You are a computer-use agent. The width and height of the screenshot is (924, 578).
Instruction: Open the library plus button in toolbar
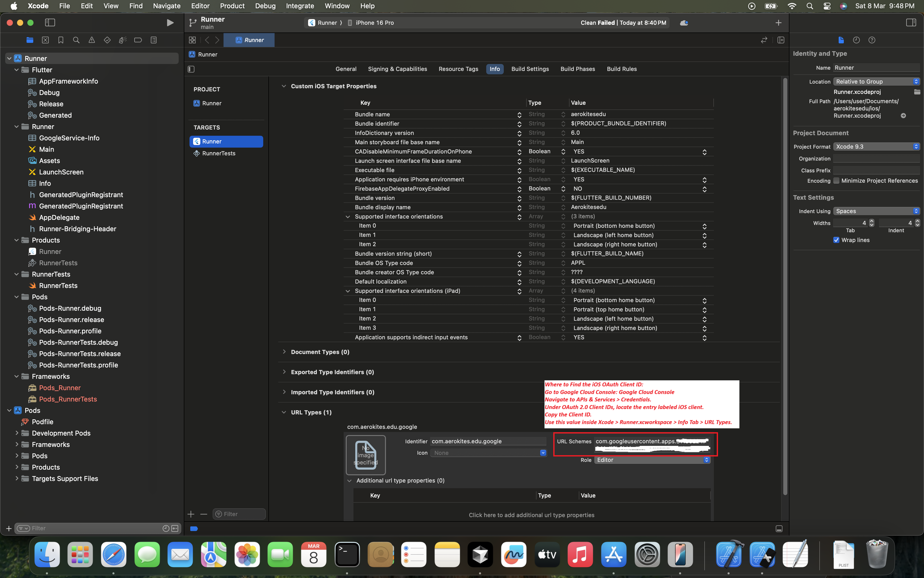(778, 23)
